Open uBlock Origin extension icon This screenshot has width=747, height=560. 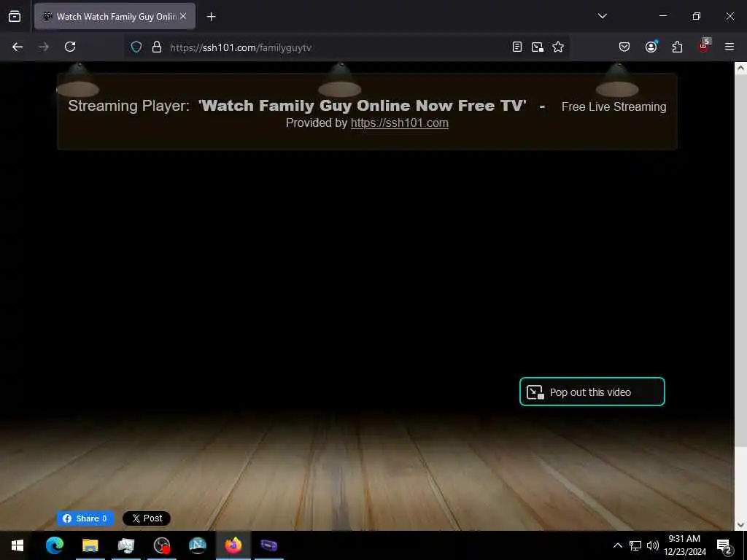(704, 46)
